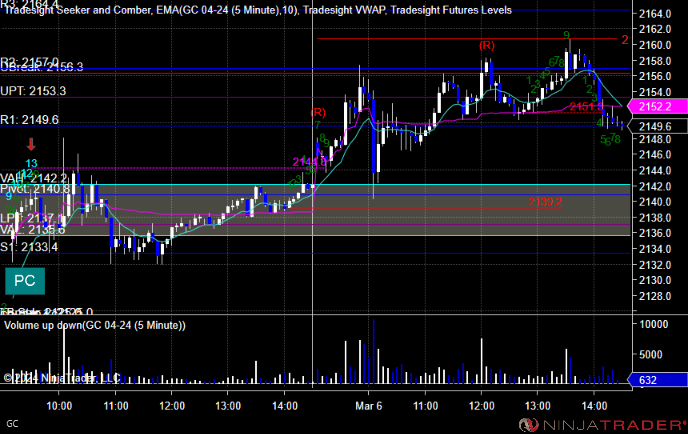Viewport: 688px width, 434px height.
Task: Select the Pivot: 2140.8 level label
Action: coord(35,189)
